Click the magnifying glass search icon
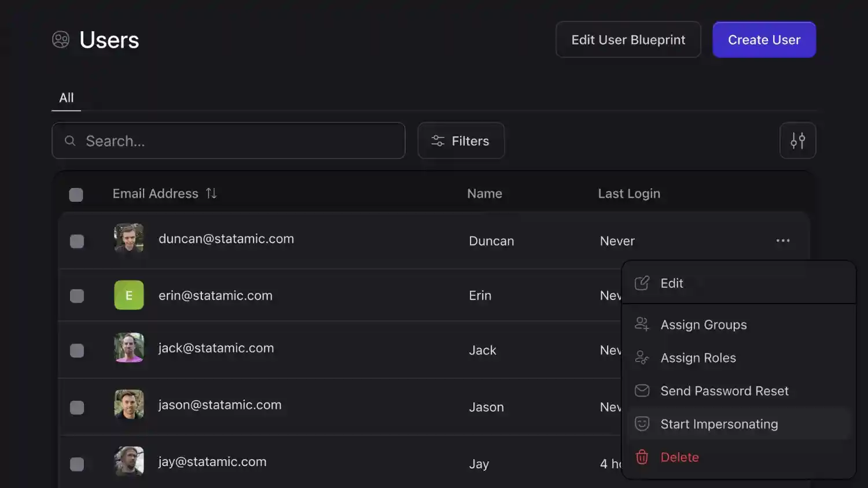This screenshot has height=488, width=868. coord(69,141)
